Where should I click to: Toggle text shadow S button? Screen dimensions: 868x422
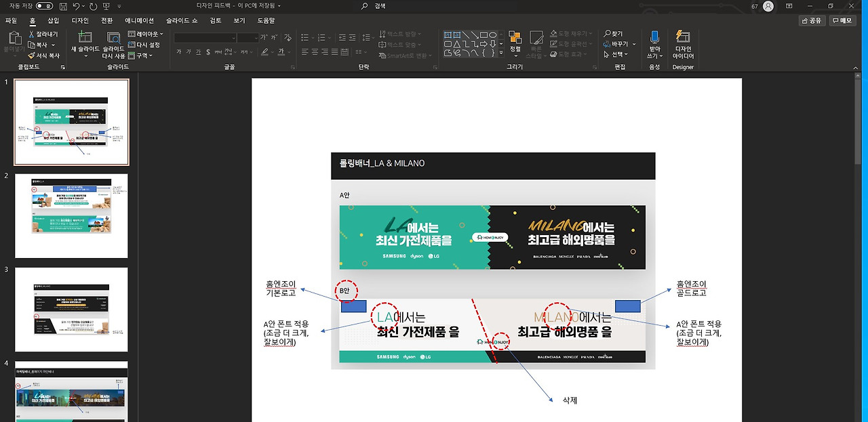tap(208, 52)
